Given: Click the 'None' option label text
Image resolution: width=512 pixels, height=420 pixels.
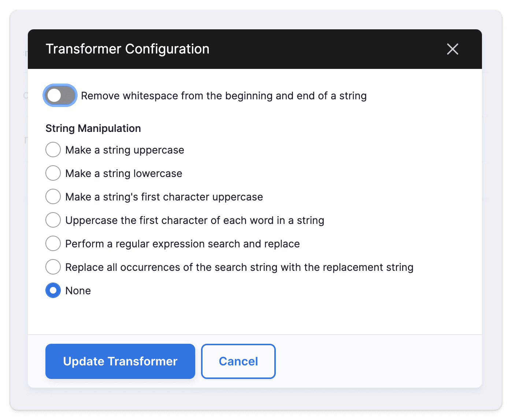Looking at the screenshot, I should (78, 291).
